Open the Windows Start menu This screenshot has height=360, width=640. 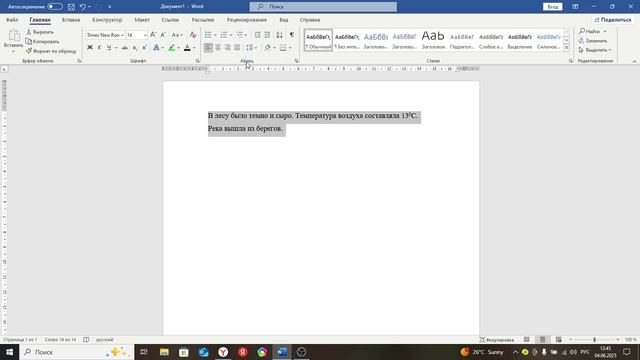pos(9,352)
